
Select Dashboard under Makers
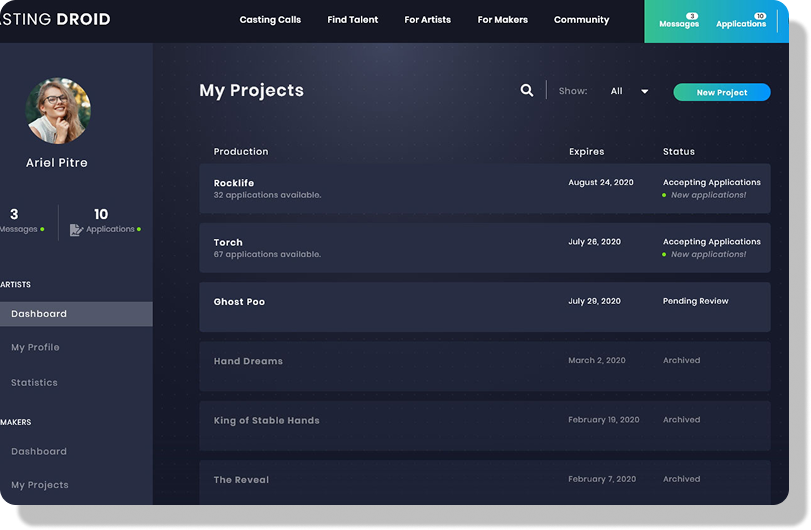click(x=39, y=451)
